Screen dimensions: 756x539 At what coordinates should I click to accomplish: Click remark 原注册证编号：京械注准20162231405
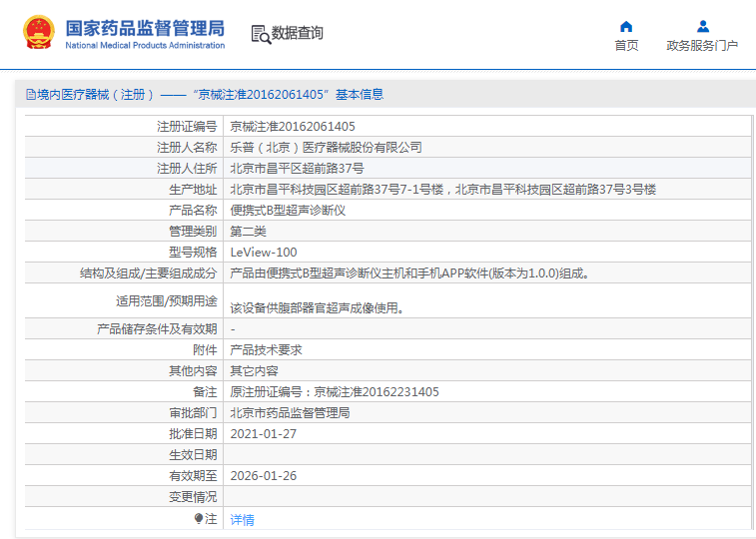coord(335,392)
